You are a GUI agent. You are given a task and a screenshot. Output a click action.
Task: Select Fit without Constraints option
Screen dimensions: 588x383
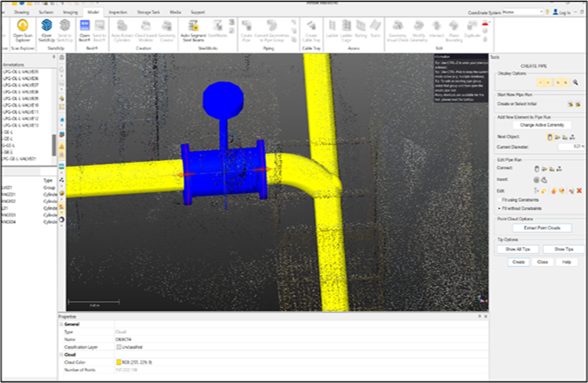coord(499,208)
